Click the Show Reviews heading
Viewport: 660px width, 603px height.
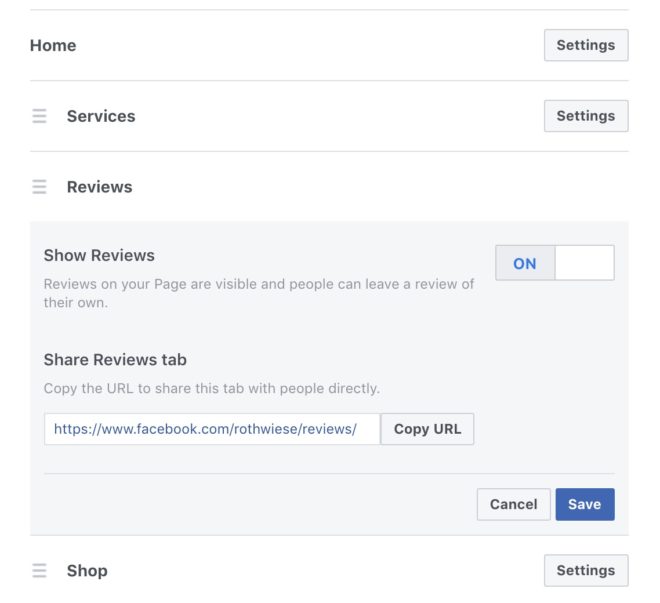99,255
